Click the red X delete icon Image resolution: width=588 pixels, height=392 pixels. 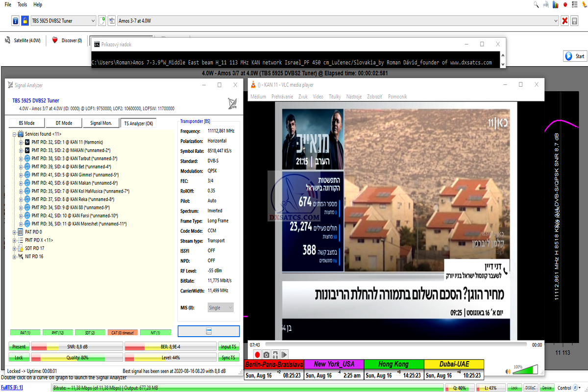click(x=565, y=21)
